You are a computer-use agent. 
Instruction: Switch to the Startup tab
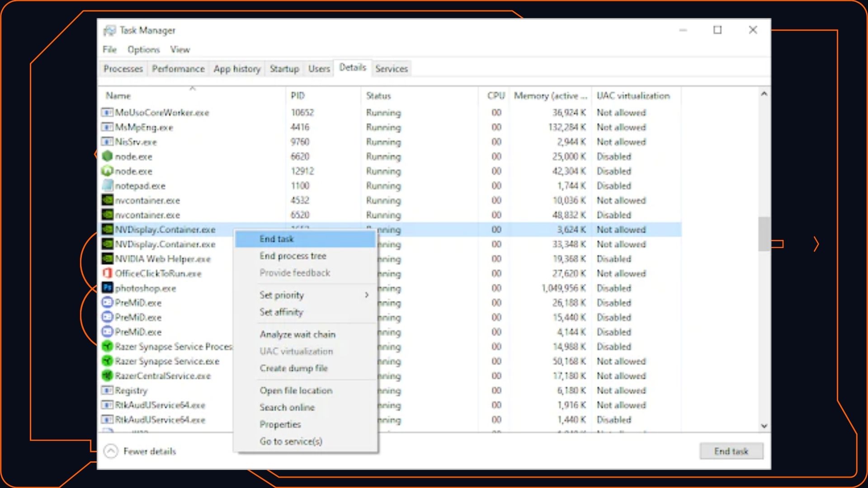click(284, 69)
